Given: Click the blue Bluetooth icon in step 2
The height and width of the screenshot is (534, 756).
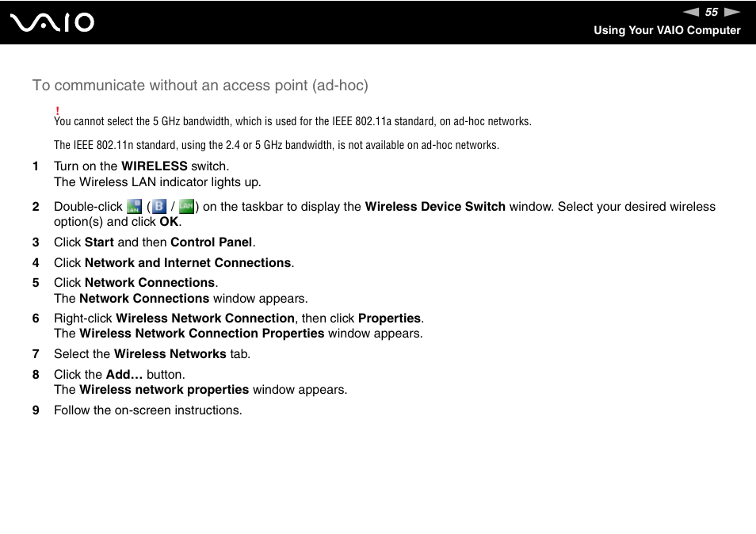Looking at the screenshot, I should [159, 206].
